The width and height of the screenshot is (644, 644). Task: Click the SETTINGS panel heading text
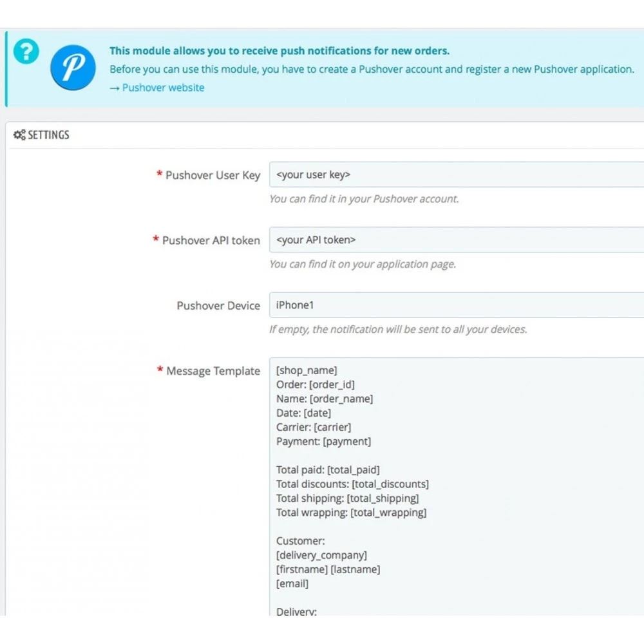48,135
